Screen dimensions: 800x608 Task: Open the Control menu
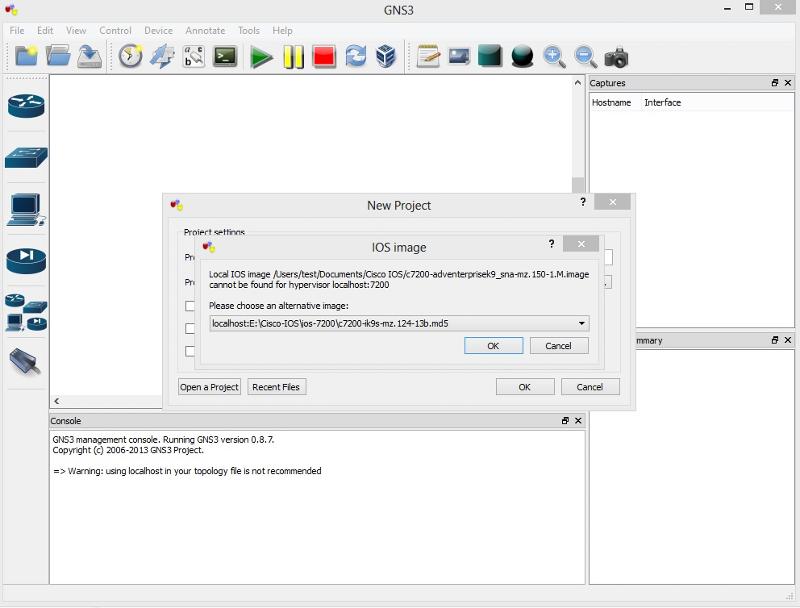(x=115, y=31)
